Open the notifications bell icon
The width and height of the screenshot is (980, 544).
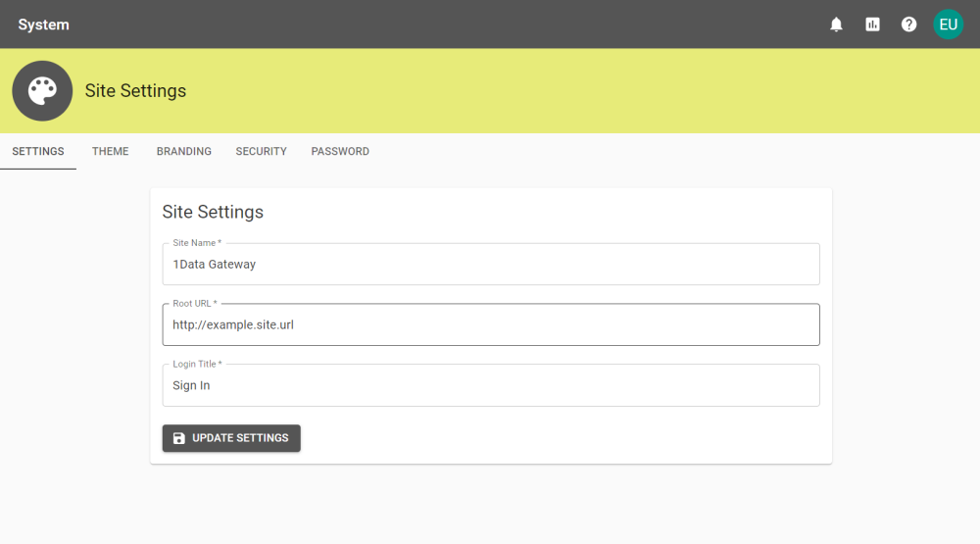point(836,25)
